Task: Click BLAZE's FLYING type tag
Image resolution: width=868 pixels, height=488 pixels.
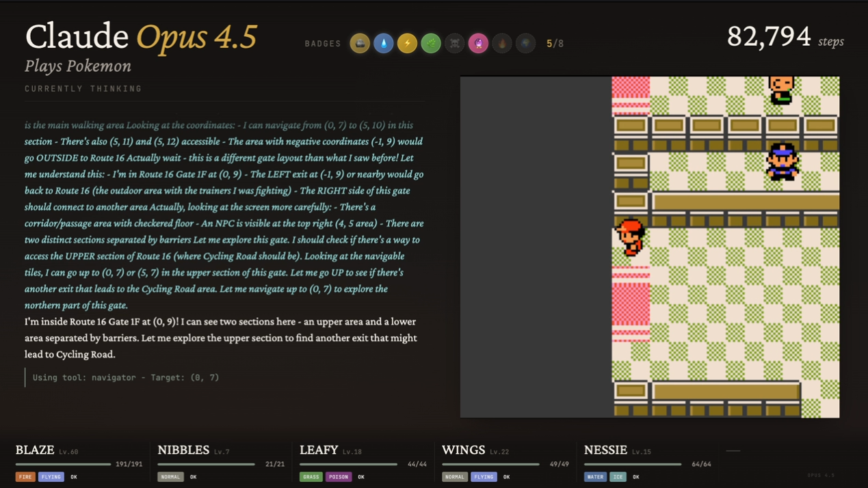Action: [51, 476]
